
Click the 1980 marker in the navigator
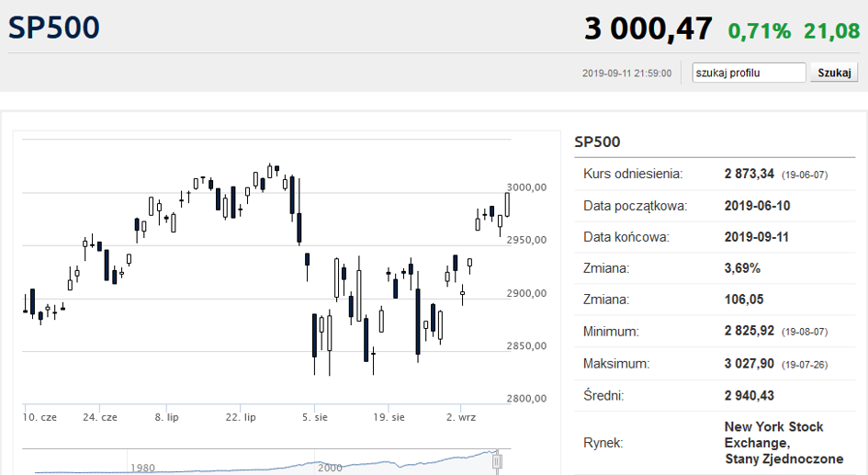click(142, 469)
